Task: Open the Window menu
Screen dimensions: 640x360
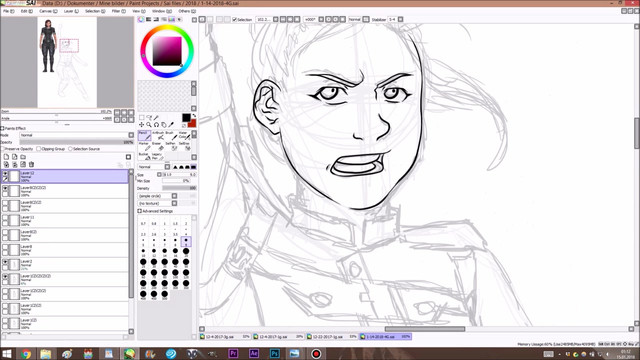Action: [161, 11]
